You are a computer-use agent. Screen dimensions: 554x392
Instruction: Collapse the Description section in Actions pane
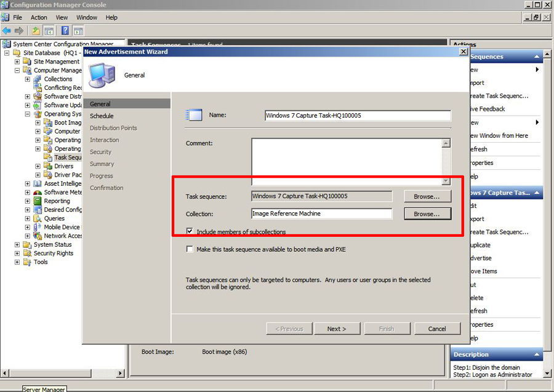tap(537, 354)
